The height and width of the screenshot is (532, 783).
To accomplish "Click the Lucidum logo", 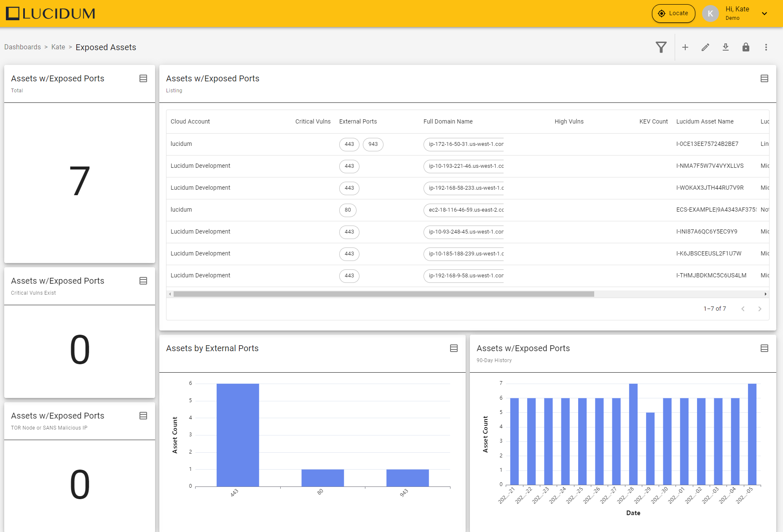I will coord(51,13).
